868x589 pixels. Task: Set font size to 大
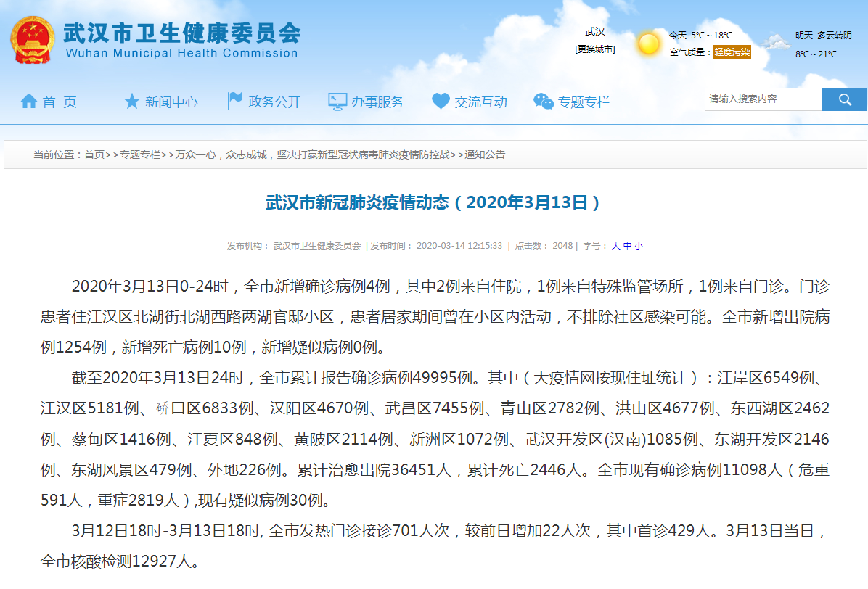pos(615,246)
